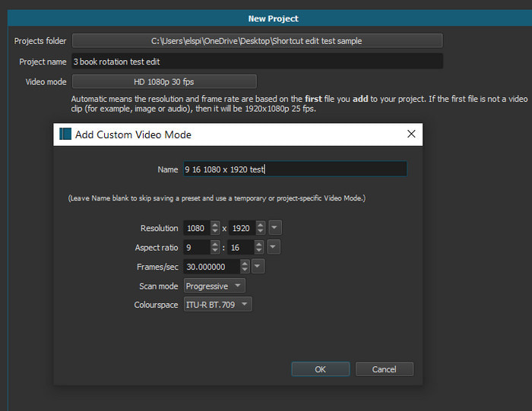This screenshot has width=532, height=411.
Task: Decrease the resolution height of 1920
Action: coord(261,231)
